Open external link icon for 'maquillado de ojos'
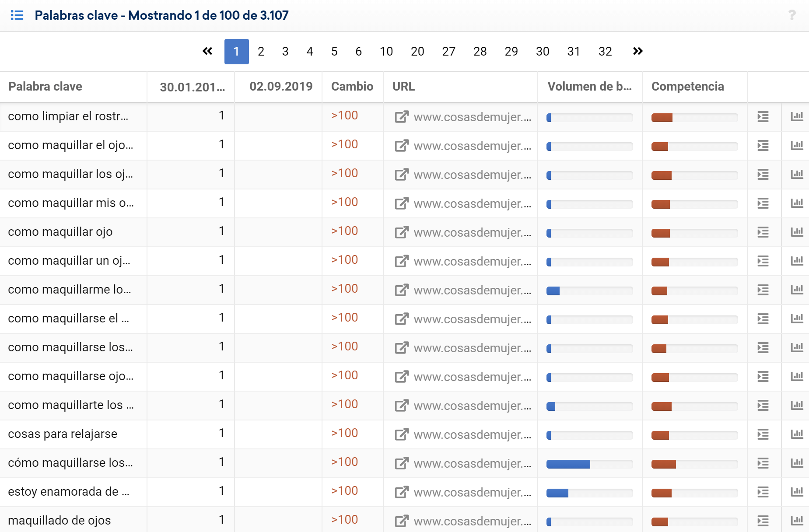The image size is (809, 532). (x=401, y=521)
